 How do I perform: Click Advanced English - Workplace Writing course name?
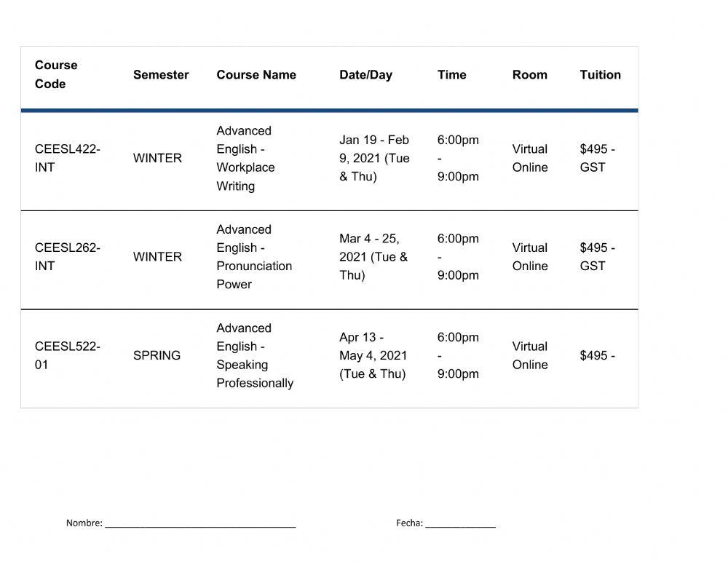pos(245,158)
